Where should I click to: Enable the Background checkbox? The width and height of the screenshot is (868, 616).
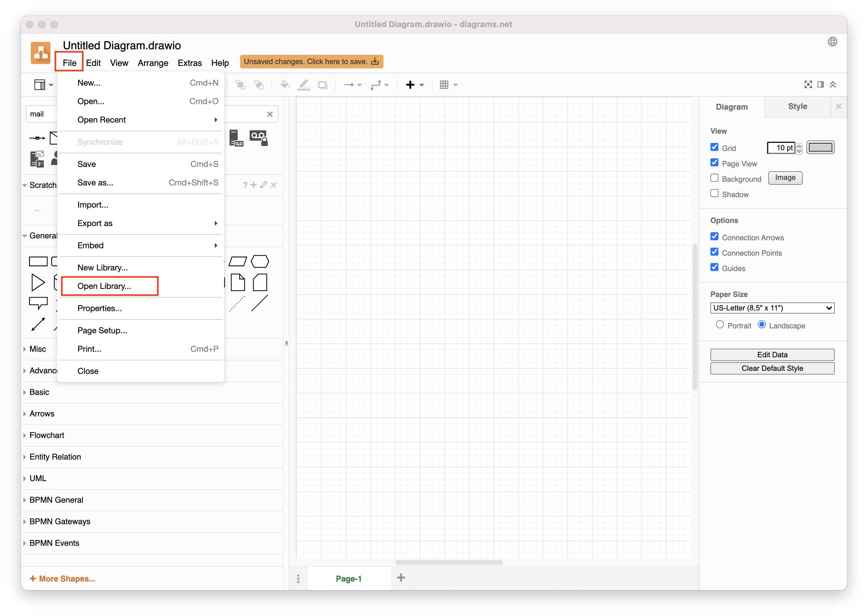714,177
